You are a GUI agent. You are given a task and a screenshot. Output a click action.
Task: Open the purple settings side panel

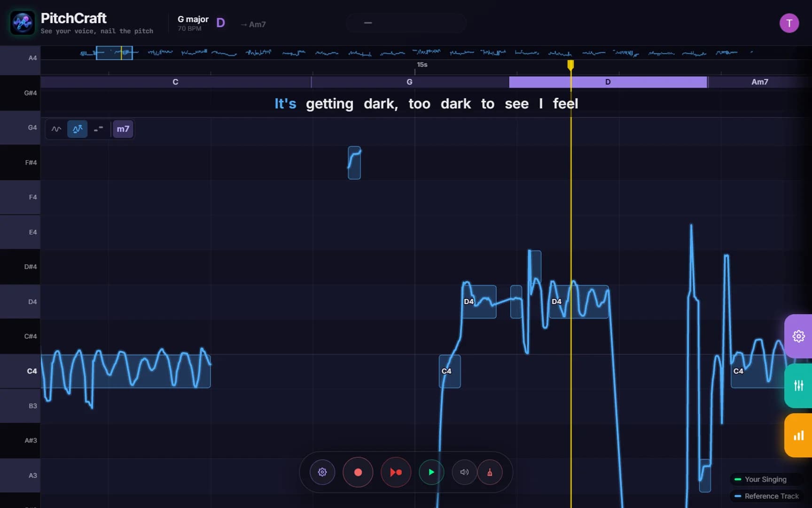click(x=798, y=336)
